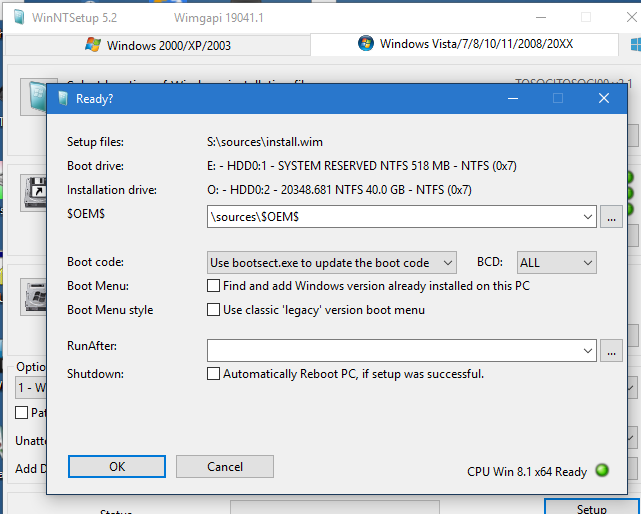Screen dimensions: 641x514
Task: Click the boot drive text E: - HDD0:1
Action: tap(361, 166)
